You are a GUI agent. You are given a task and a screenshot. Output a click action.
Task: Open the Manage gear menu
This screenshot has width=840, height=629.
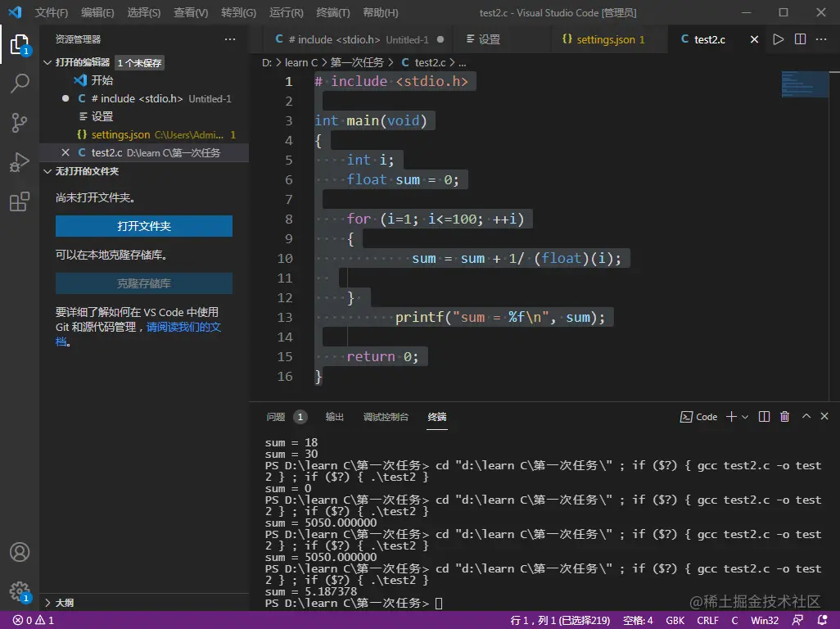point(20,591)
